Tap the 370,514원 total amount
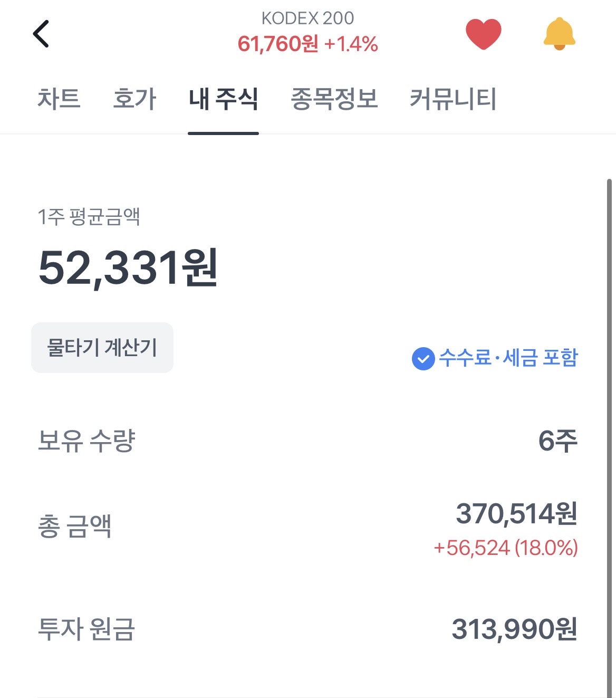Image resolution: width=616 pixels, height=698 pixels. [516, 514]
